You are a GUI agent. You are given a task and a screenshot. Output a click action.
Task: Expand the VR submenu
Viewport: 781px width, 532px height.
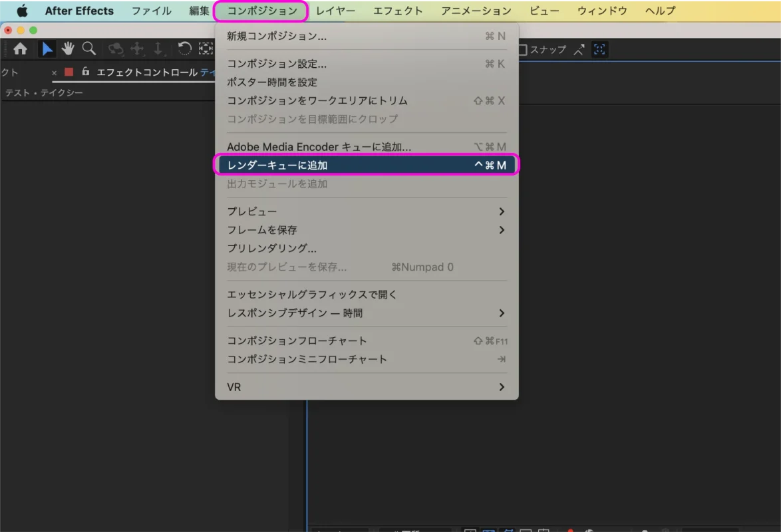367,387
